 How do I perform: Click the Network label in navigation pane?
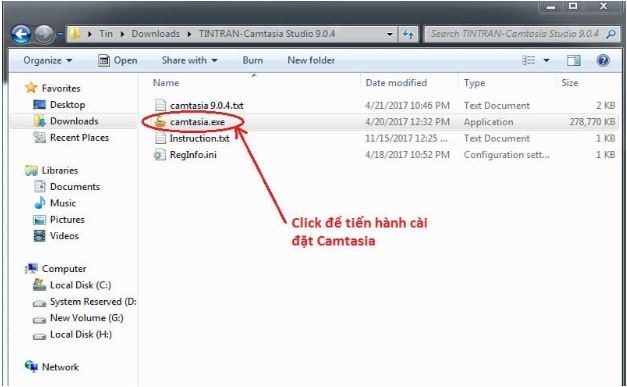60,367
